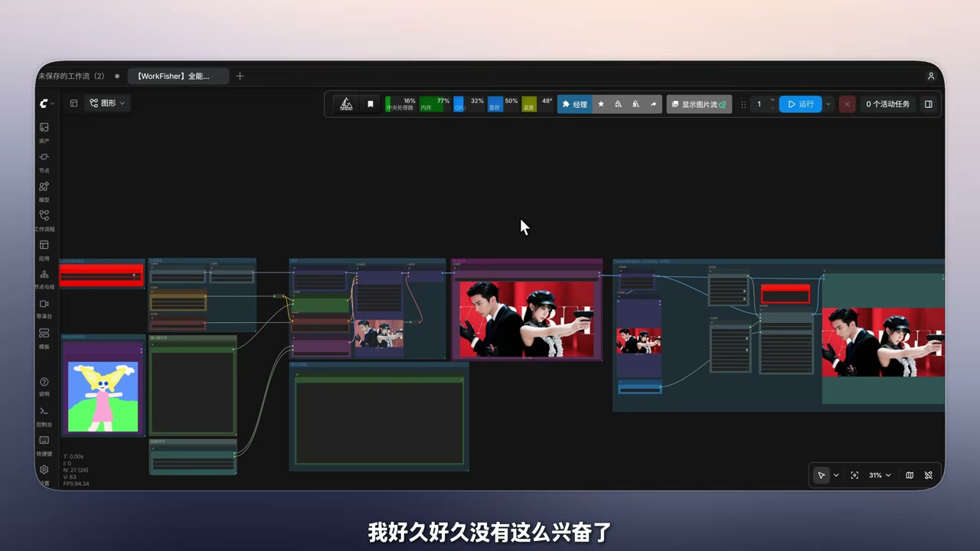Expand the 图形 view mode dropdown

107,103
